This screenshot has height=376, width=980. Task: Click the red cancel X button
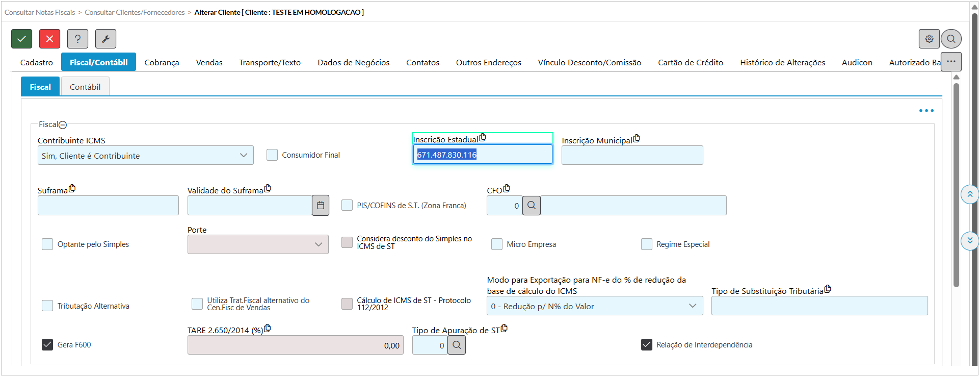point(49,39)
